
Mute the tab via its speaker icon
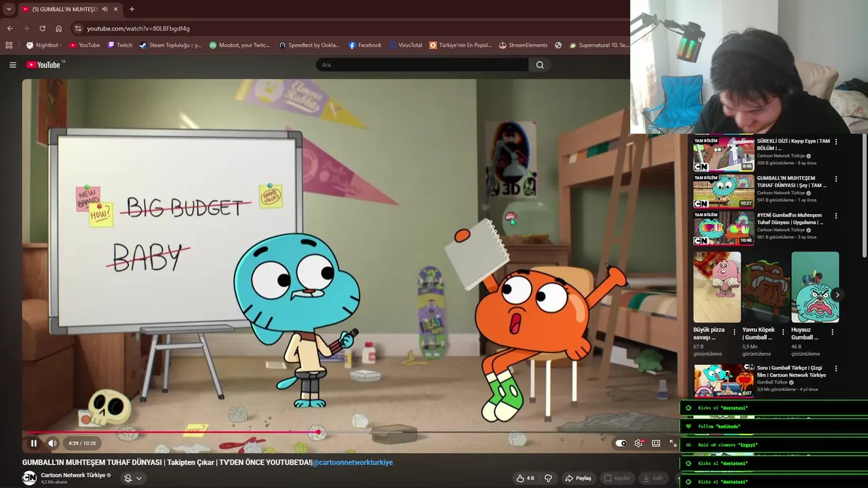pyautogui.click(x=104, y=9)
